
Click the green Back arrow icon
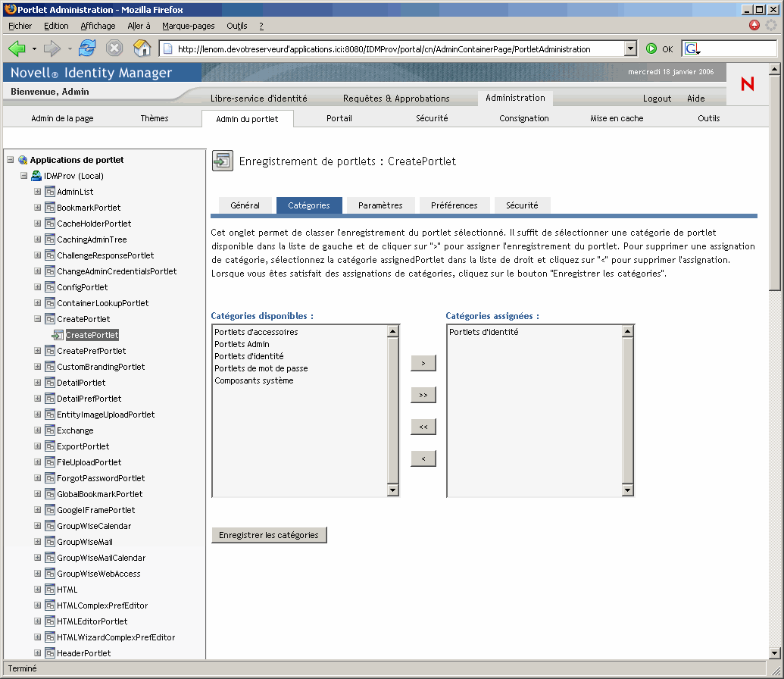pos(17,48)
